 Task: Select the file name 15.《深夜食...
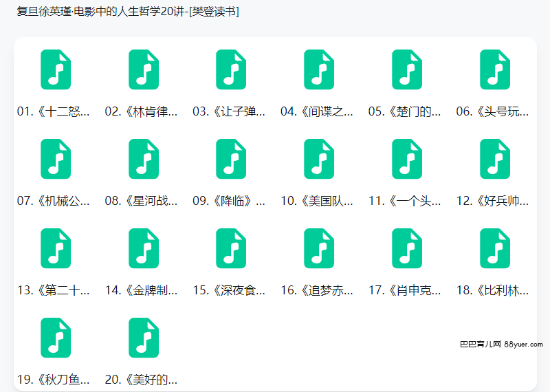229,291
